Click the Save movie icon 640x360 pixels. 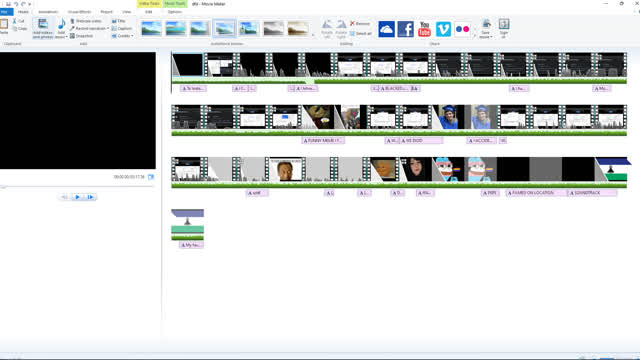coord(486,24)
